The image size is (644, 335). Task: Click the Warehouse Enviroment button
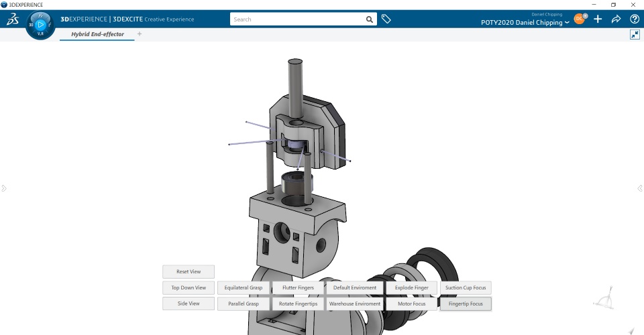[x=355, y=304]
